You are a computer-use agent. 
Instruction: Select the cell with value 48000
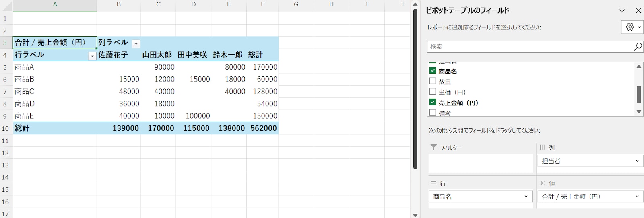pyautogui.click(x=119, y=92)
